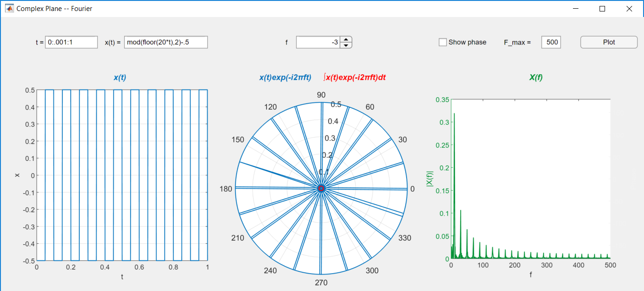Select the F_max input showing 500
The height and width of the screenshot is (291, 644).
pos(551,42)
